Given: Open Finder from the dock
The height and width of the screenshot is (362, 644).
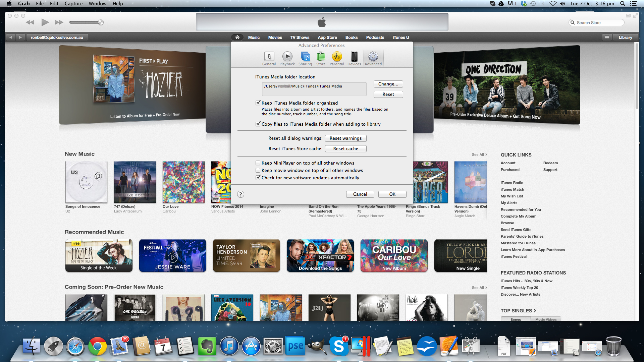Looking at the screenshot, I should (31, 346).
